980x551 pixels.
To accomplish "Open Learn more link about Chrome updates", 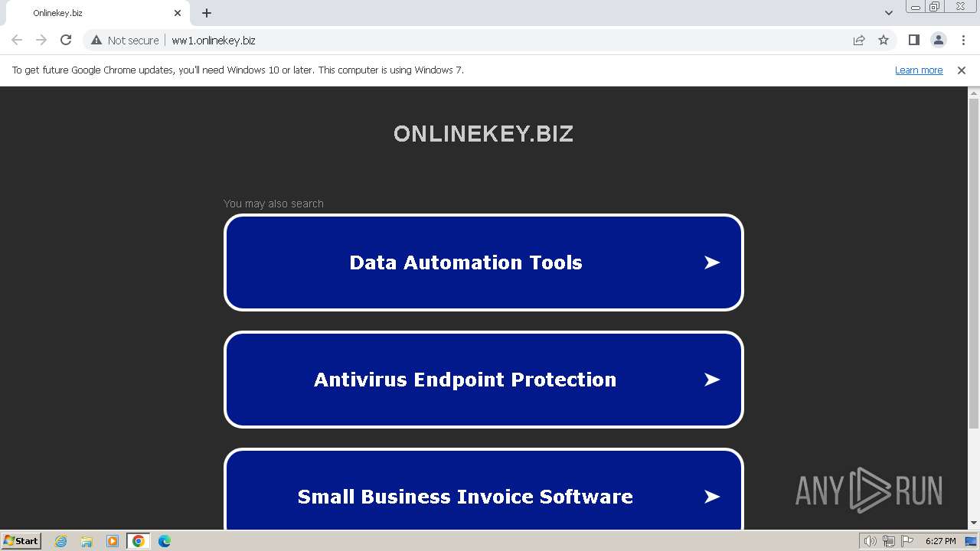I will click(x=919, y=70).
